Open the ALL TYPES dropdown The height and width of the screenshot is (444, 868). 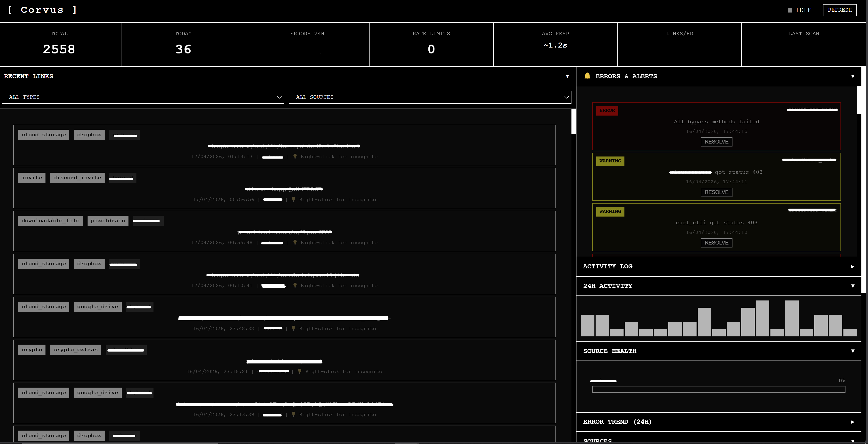143,97
